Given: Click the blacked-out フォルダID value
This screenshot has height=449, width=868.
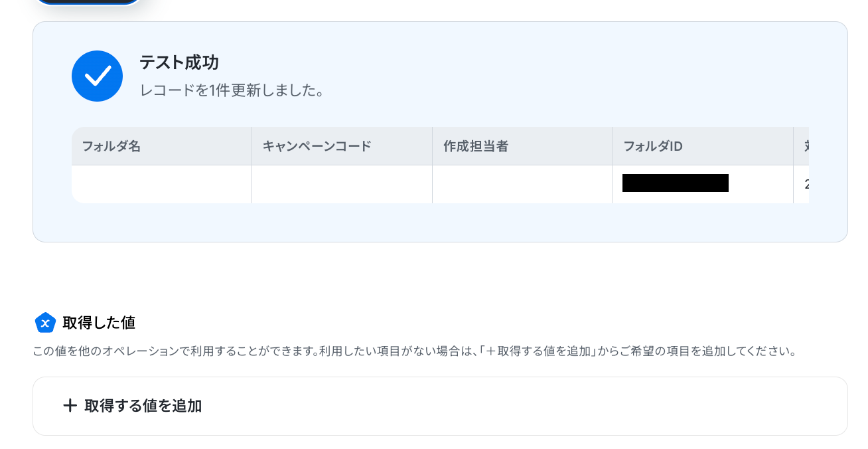Looking at the screenshot, I should 676,183.
